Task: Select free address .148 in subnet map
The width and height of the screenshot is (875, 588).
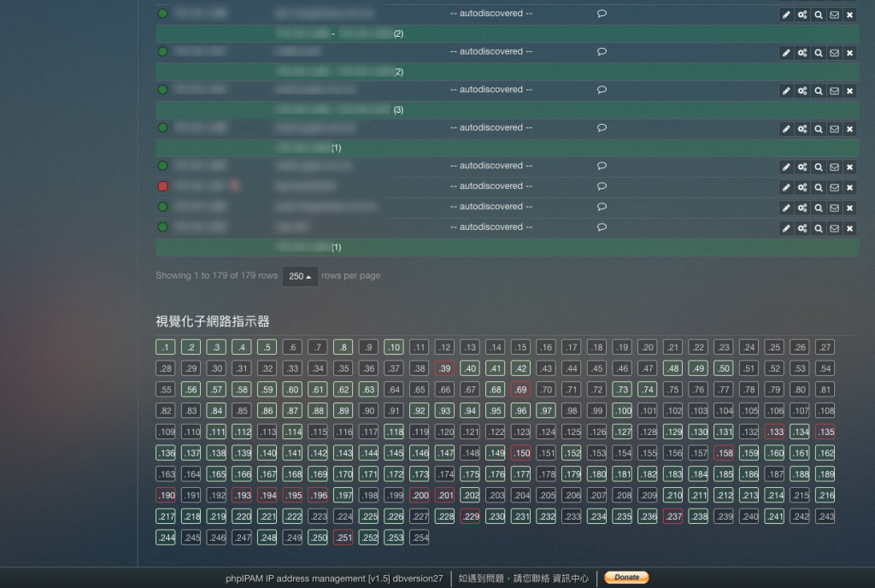Action: (470, 453)
